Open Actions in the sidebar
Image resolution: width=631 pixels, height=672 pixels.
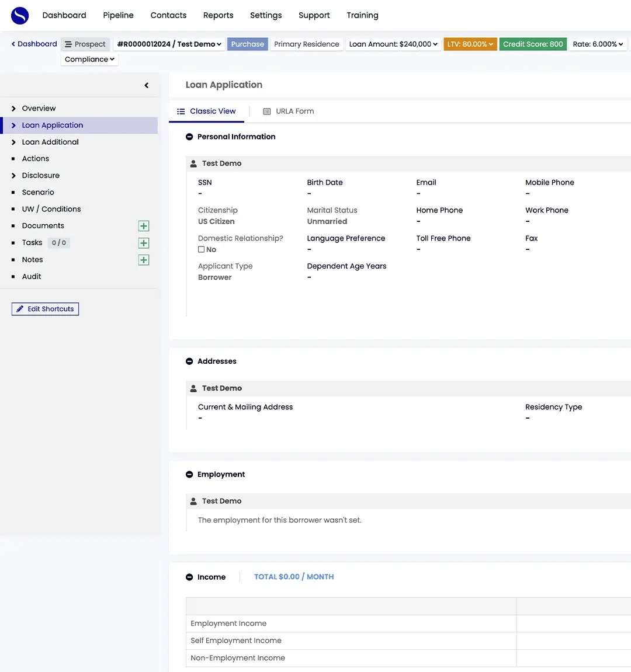pos(36,159)
